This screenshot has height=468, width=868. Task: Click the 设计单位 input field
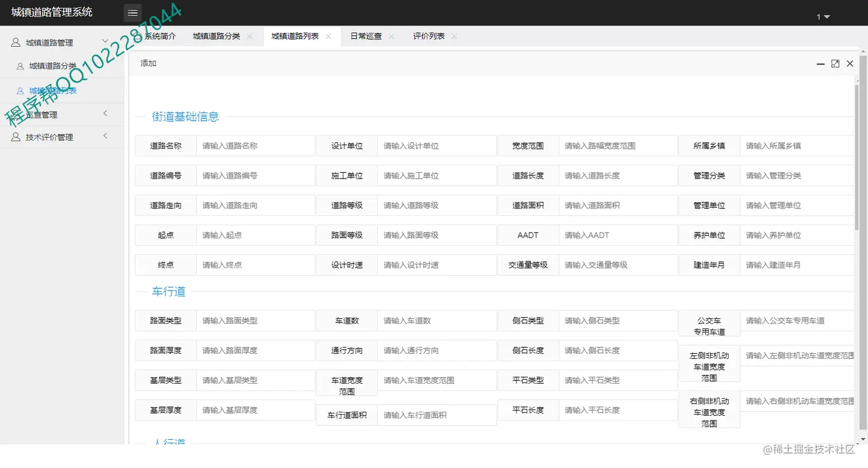pos(437,146)
